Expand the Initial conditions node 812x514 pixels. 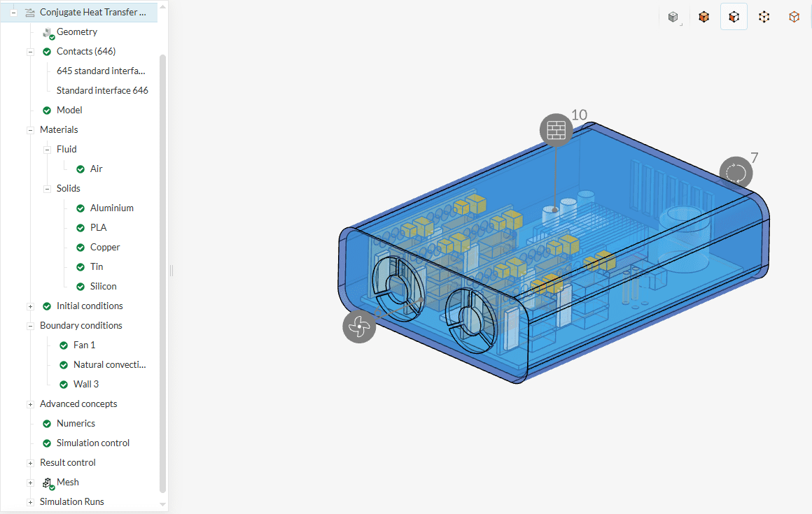[x=30, y=306]
